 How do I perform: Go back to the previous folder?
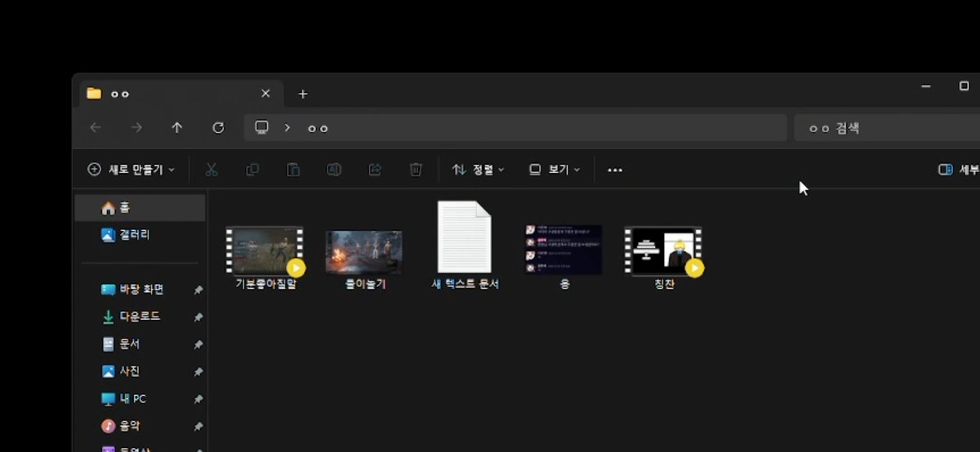coord(96,127)
